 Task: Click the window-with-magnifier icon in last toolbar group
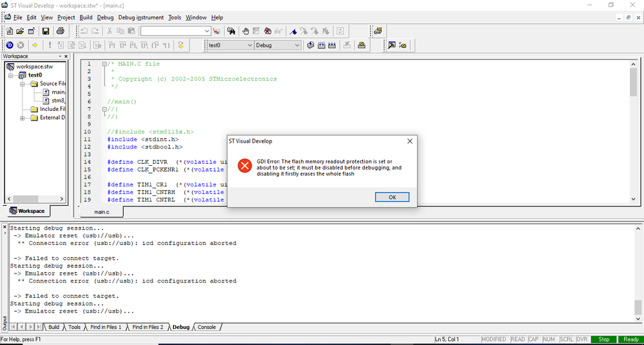[392, 45]
